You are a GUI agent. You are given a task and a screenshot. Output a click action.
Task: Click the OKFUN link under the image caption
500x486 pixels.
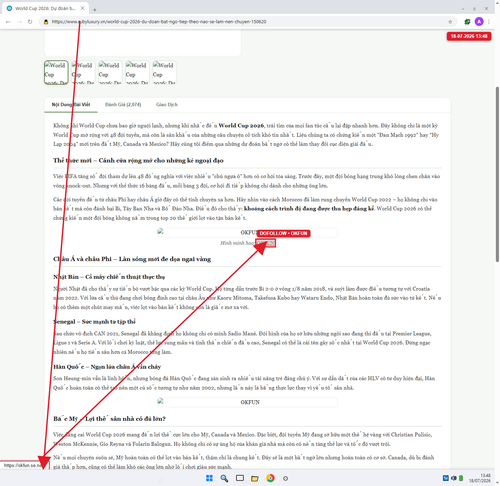coord(266,243)
